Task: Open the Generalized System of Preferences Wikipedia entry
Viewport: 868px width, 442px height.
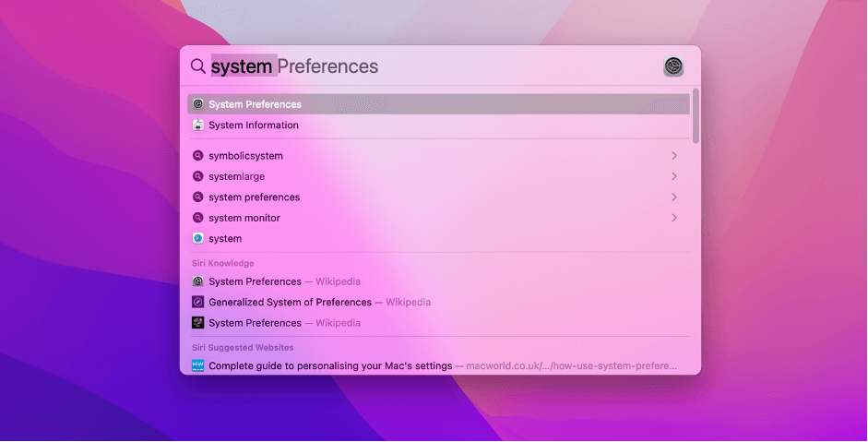Action: coord(290,302)
